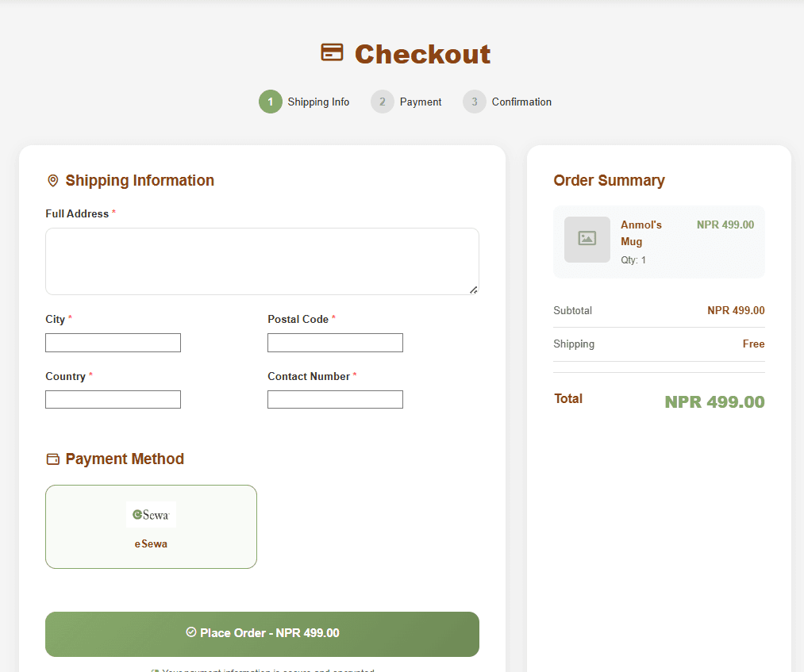This screenshot has height=672, width=804.
Task: Click into the Country field
Action: (113, 399)
